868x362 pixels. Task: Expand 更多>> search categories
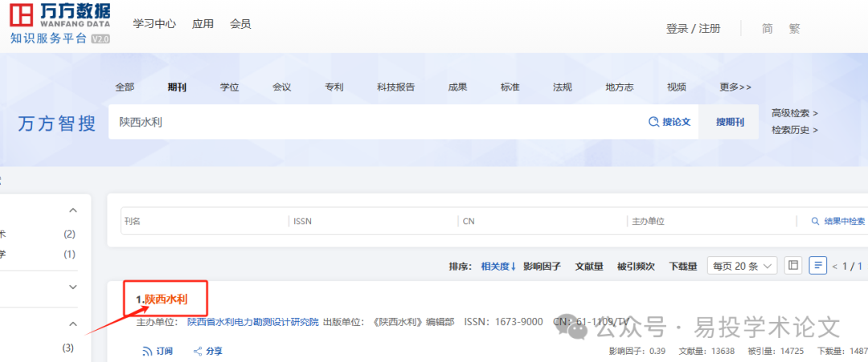[x=735, y=87]
